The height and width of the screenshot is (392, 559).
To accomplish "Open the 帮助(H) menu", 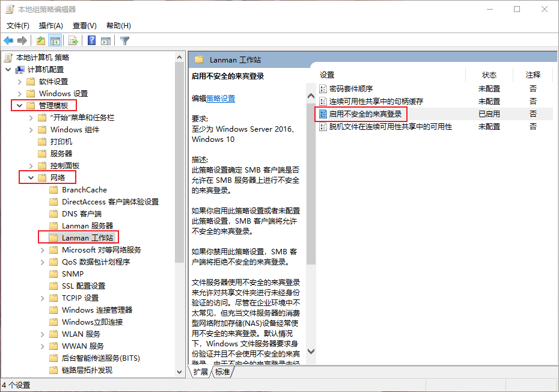I will pos(119,26).
